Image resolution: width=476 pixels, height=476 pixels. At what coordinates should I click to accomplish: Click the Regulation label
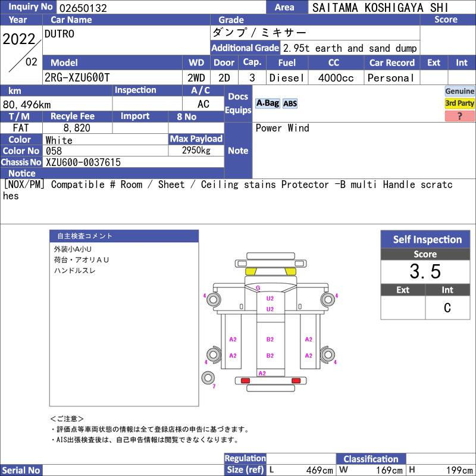(x=245, y=458)
